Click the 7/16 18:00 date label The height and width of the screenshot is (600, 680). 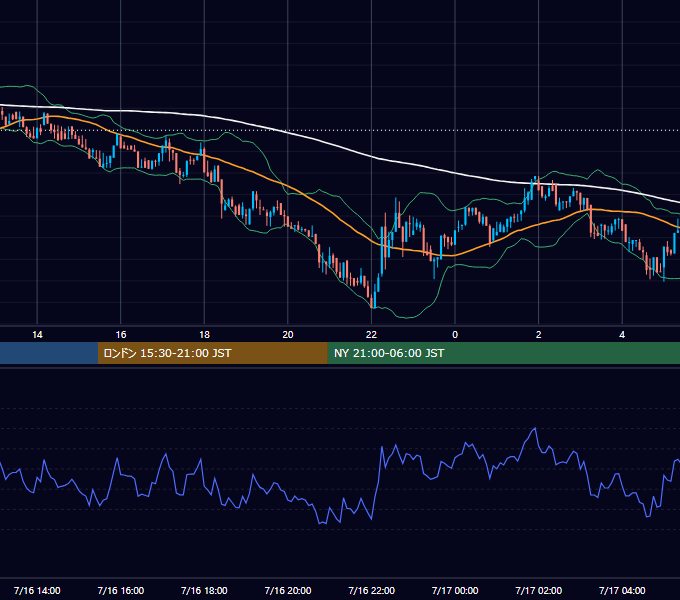click(204, 590)
